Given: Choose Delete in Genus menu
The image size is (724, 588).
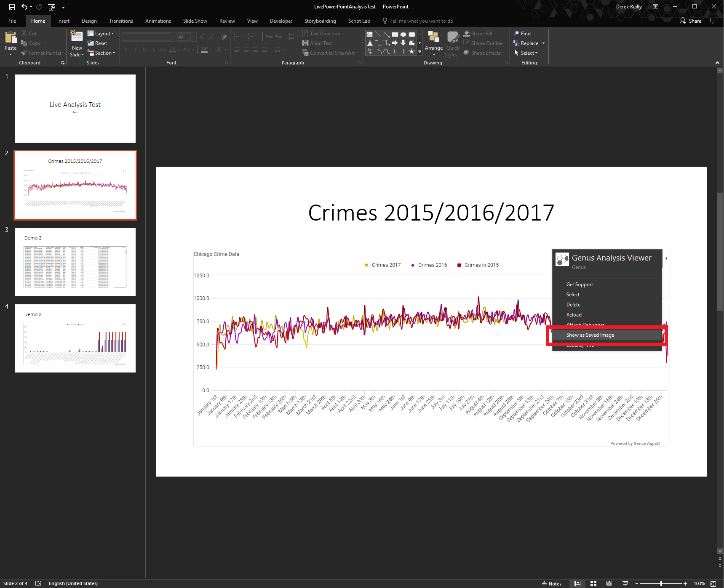Looking at the screenshot, I should [607, 305].
